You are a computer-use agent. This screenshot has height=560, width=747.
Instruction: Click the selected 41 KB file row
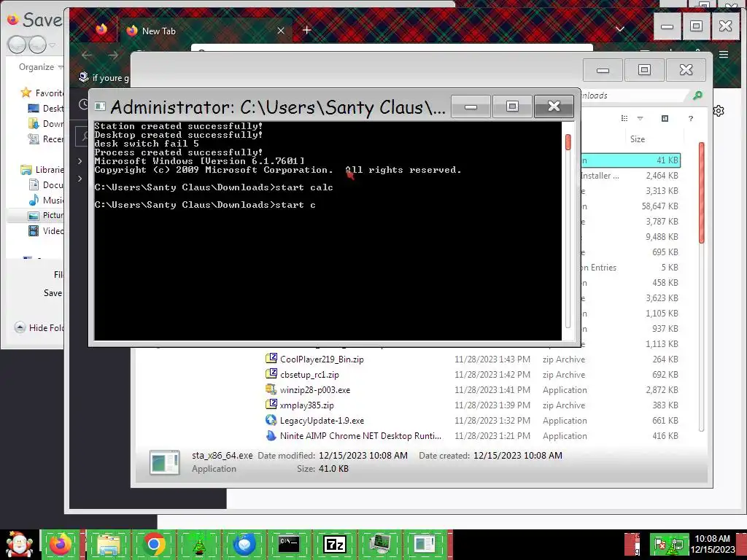tap(631, 160)
